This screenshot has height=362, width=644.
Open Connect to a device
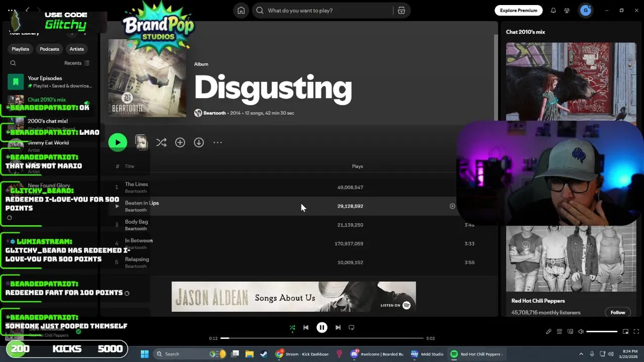point(570,332)
